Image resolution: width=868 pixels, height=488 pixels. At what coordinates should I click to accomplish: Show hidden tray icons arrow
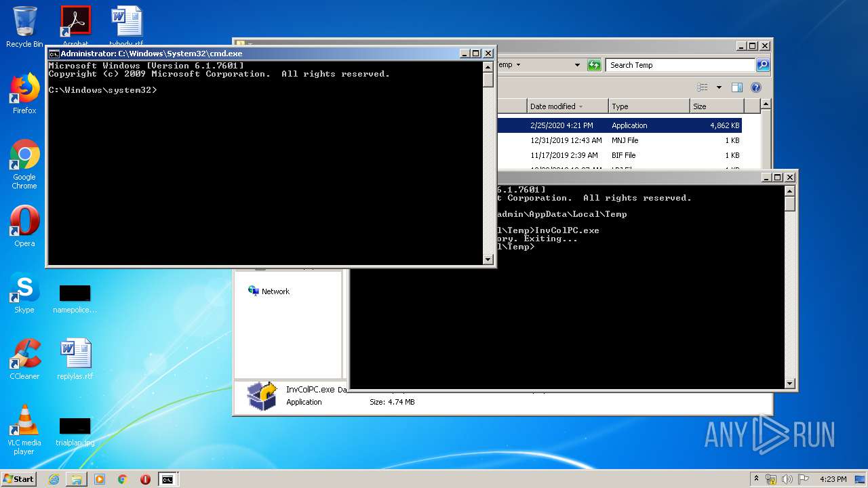tap(756, 479)
